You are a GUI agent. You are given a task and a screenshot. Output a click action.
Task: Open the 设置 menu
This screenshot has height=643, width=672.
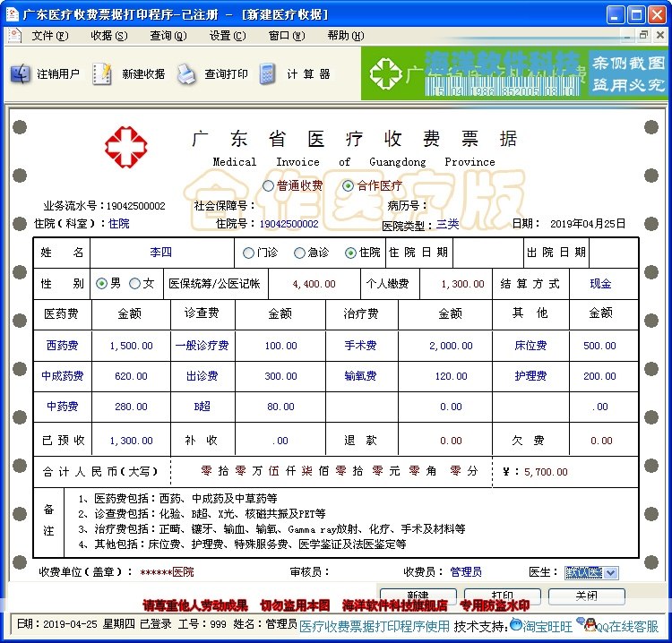(228, 36)
